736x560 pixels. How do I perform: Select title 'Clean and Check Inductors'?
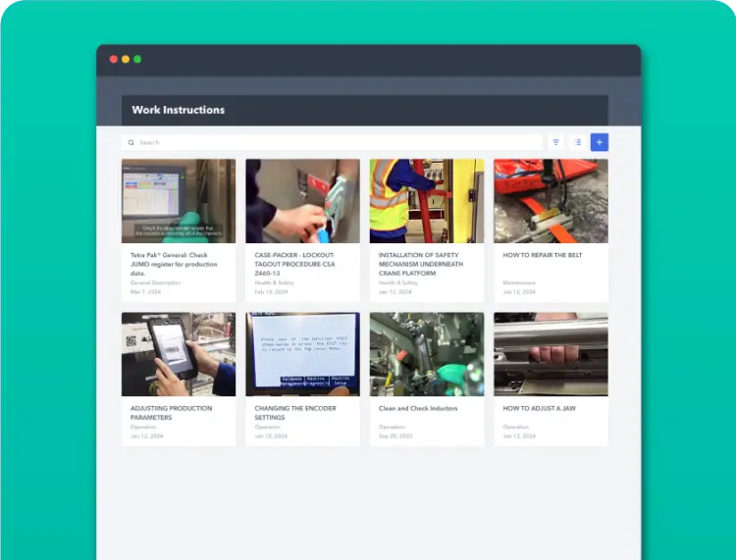click(418, 409)
